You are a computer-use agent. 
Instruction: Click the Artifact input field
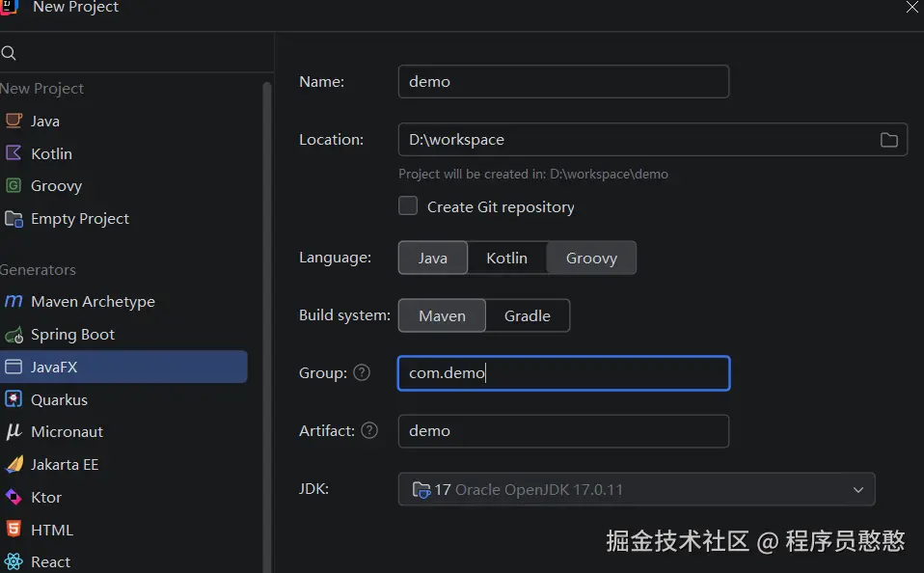point(563,431)
